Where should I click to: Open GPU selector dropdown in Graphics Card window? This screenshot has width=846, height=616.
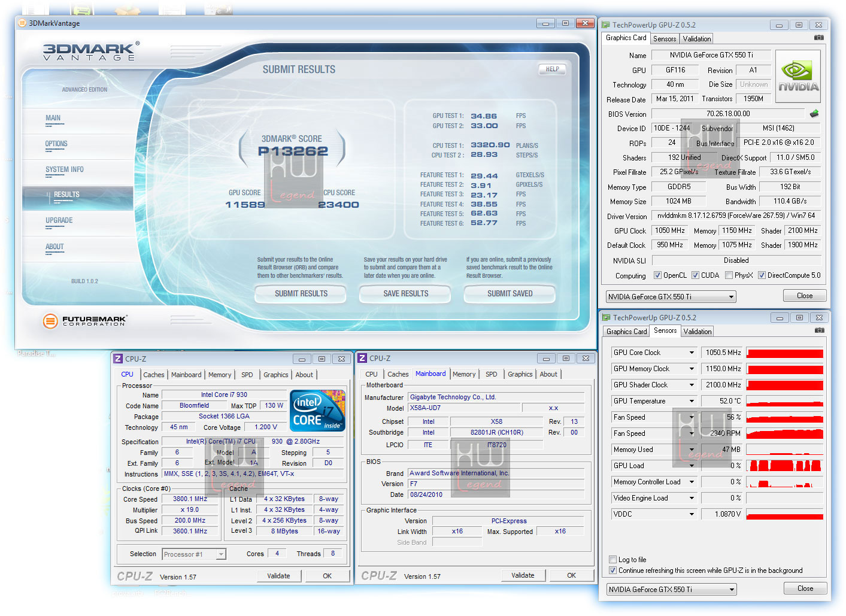[x=671, y=297]
